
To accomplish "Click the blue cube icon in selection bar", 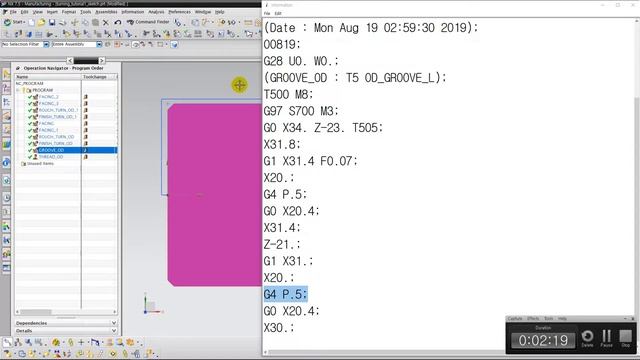I will pyautogui.click(x=174, y=44).
